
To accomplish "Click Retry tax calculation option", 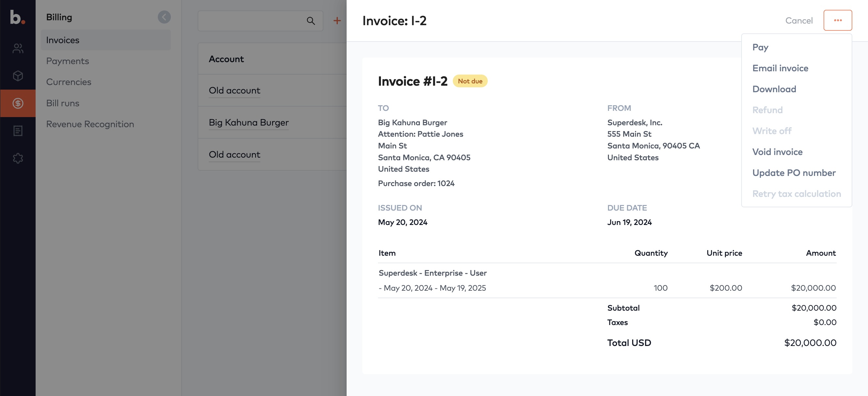I will coord(796,194).
